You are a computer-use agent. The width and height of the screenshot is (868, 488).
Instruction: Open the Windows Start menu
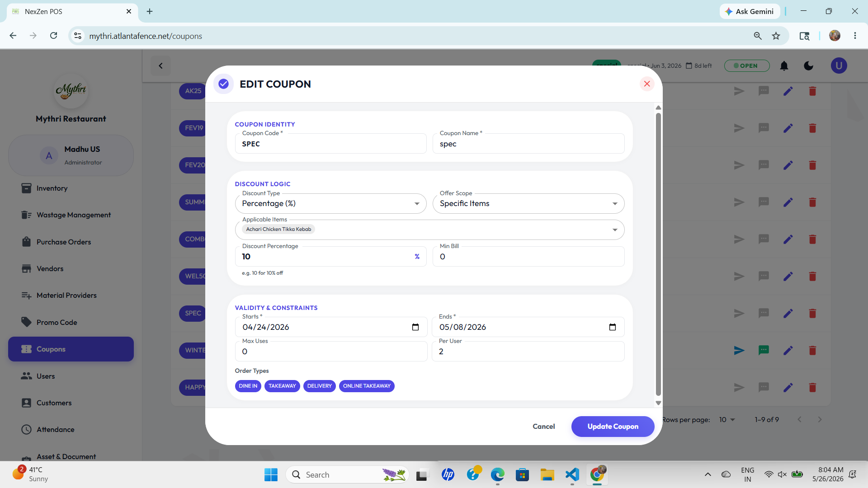(x=271, y=474)
